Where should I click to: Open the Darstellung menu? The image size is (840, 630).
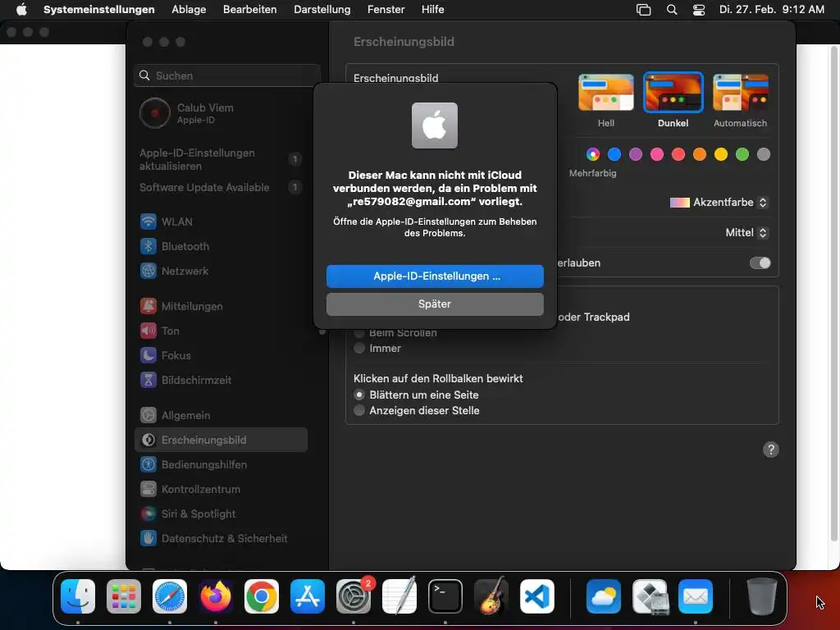point(322,10)
